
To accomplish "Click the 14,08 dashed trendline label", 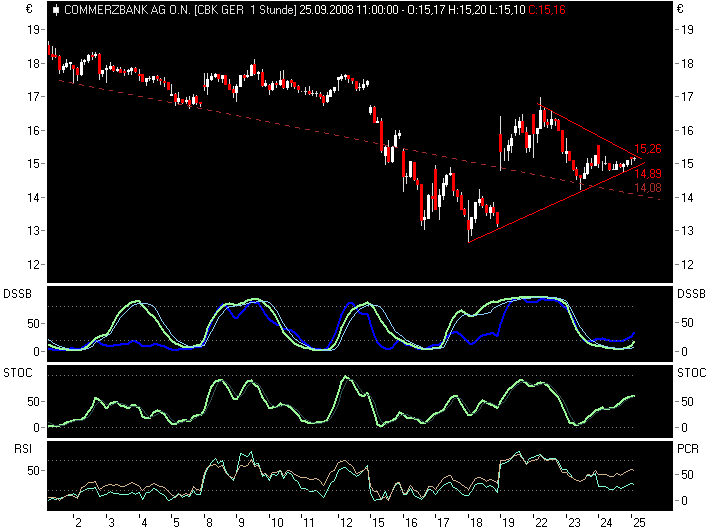I will (648, 187).
